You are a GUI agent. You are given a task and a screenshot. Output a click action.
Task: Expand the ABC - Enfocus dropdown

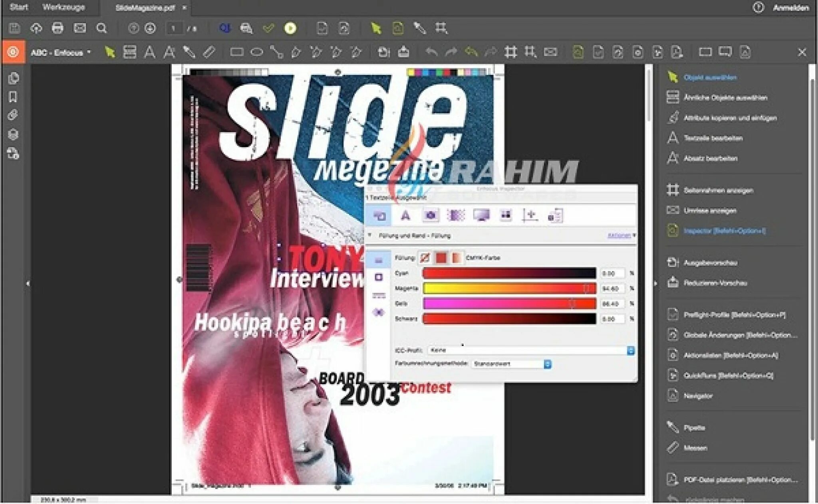(61, 52)
